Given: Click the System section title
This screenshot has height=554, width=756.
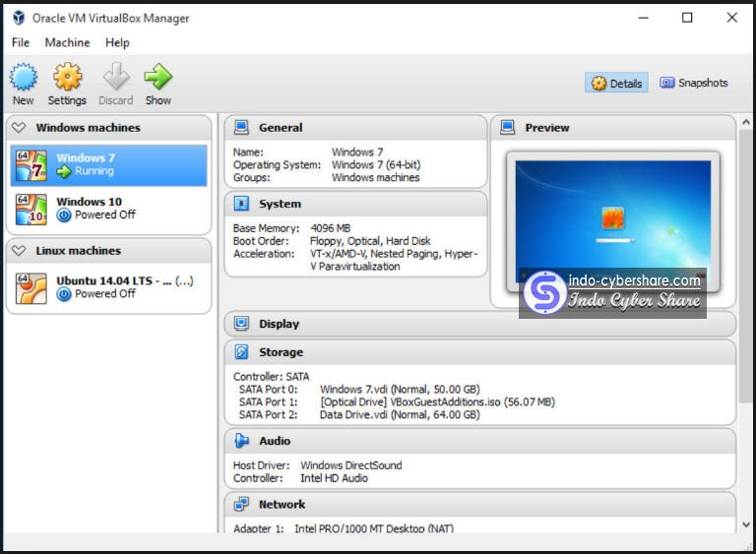Looking at the screenshot, I should (280, 204).
